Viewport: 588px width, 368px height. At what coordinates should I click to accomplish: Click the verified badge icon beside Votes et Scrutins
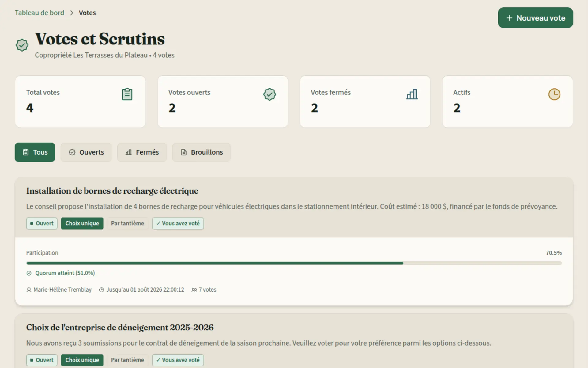pyautogui.click(x=22, y=45)
